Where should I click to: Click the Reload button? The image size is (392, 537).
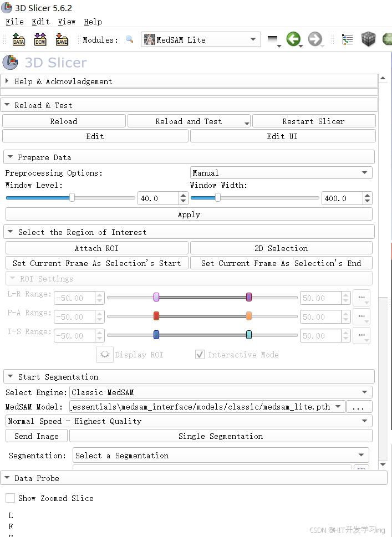(64, 121)
